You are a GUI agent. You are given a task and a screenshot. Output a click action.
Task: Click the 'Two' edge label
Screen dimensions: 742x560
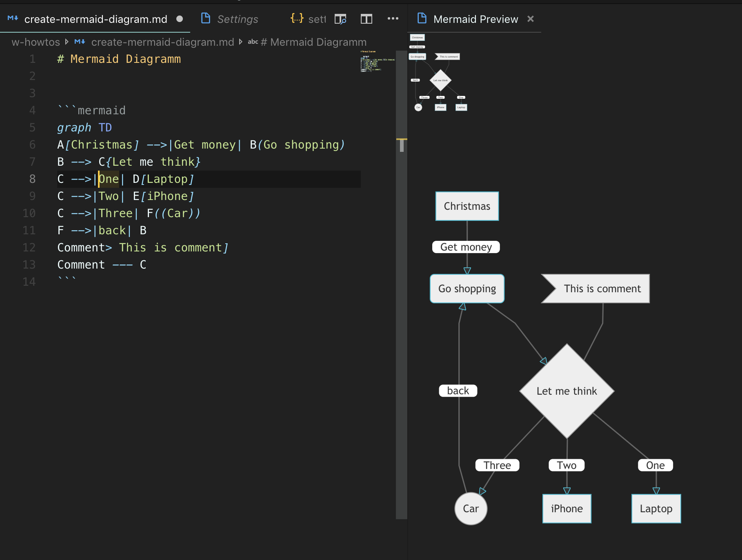tap(566, 465)
